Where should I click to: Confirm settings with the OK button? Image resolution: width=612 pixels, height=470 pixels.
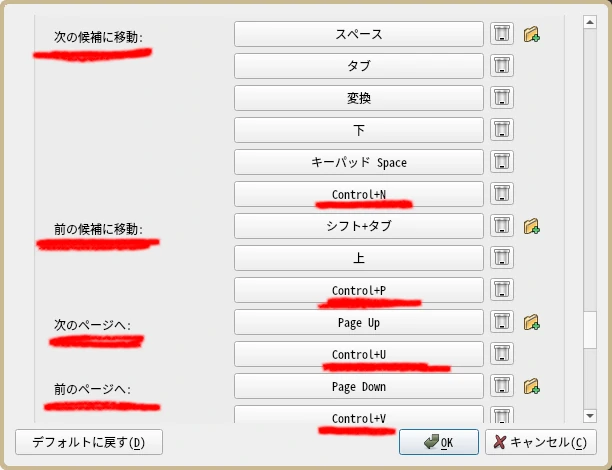438,442
